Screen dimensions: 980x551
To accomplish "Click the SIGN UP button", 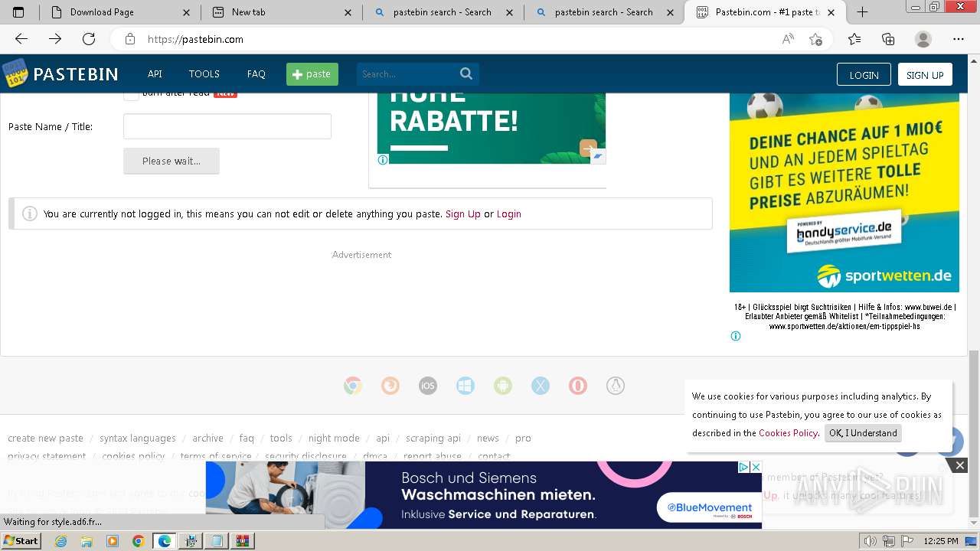I will pos(925,74).
